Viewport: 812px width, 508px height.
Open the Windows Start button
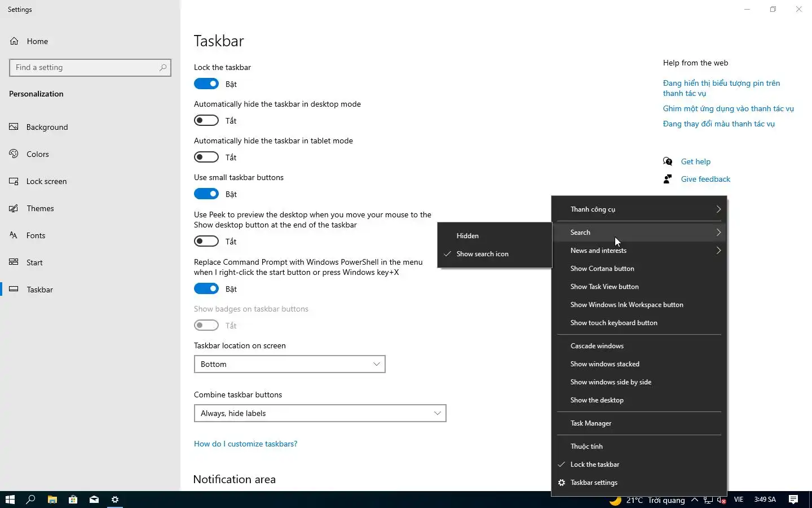click(x=10, y=500)
